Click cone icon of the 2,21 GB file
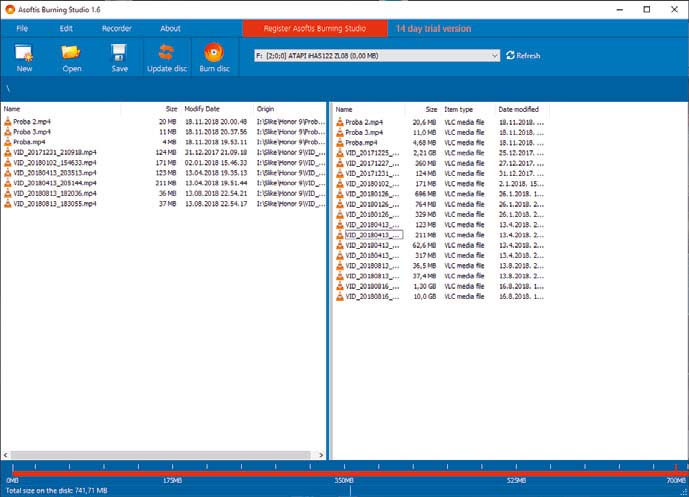This screenshot has height=497, width=689. [340, 153]
